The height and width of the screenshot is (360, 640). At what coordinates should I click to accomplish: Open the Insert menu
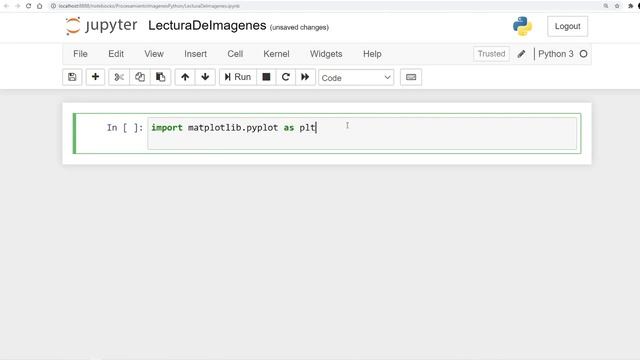click(196, 54)
